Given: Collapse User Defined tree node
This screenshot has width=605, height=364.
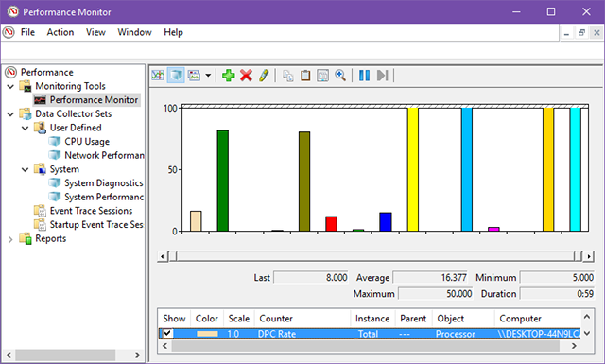Looking at the screenshot, I should [x=26, y=128].
